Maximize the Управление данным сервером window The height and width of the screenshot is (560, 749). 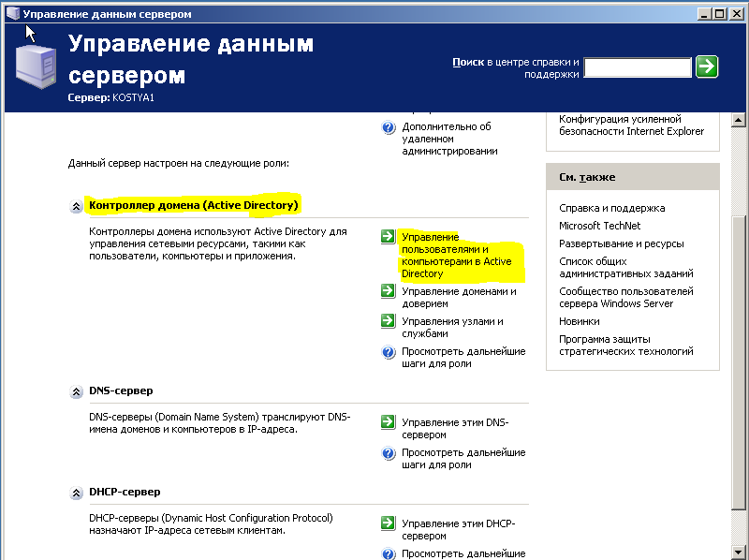[x=719, y=14]
